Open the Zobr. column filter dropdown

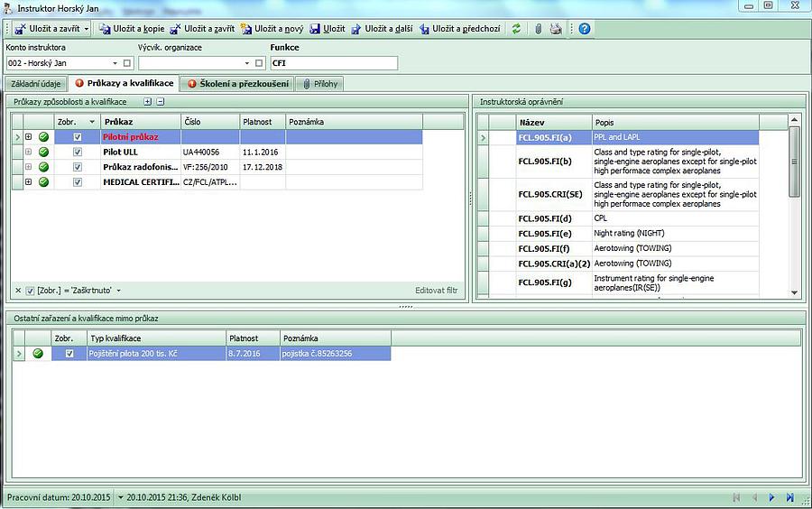point(91,121)
